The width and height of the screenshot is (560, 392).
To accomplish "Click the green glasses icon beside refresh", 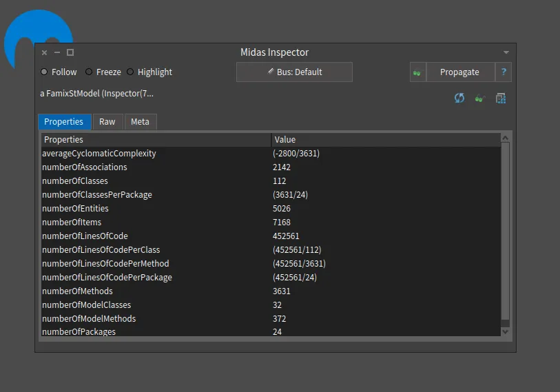I will point(480,99).
